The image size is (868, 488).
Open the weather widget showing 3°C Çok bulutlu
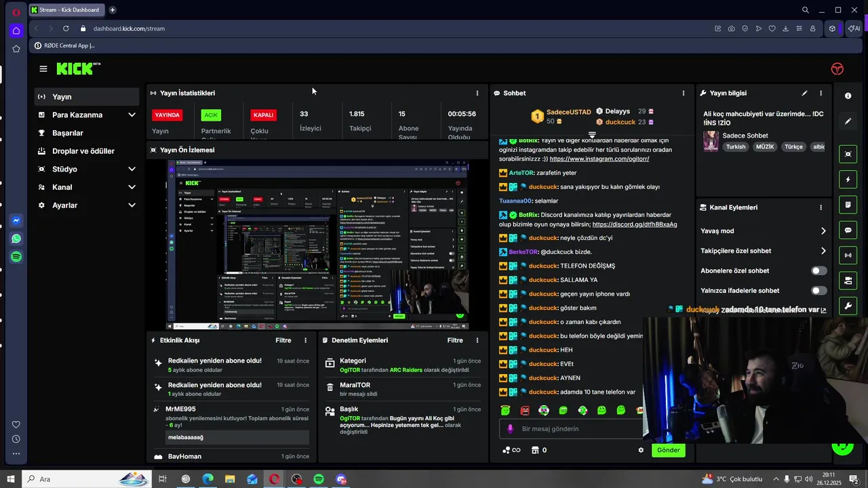(731, 479)
